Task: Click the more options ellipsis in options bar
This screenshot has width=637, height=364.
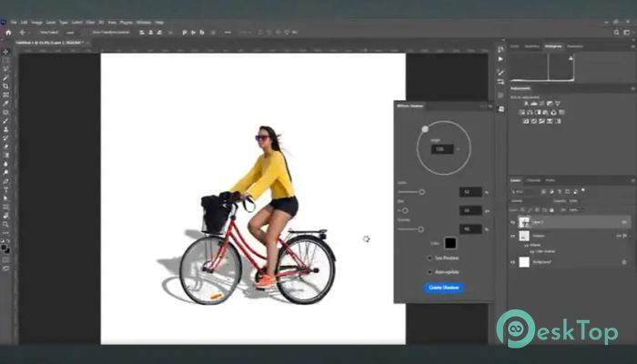Action: point(227,33)
